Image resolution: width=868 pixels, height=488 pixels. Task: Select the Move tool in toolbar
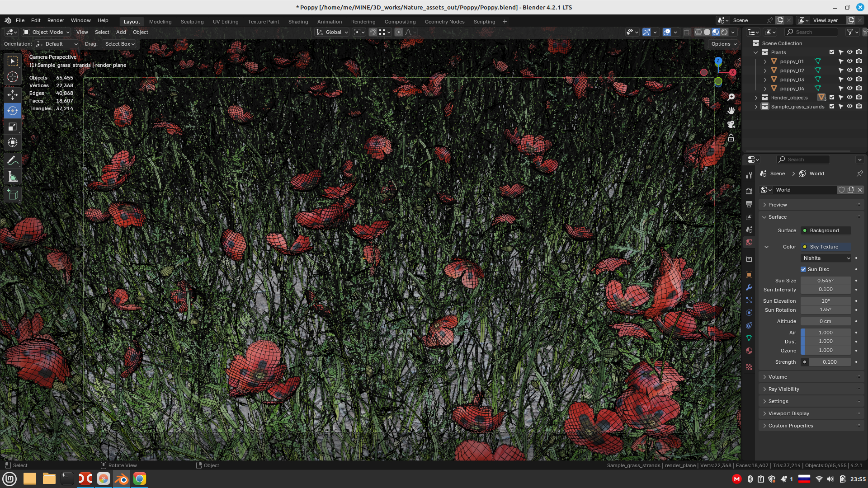tap(13, 94)
